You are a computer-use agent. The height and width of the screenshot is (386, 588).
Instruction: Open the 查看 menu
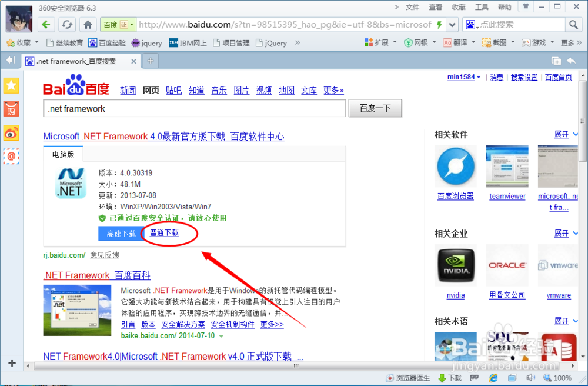coord(435,6)
